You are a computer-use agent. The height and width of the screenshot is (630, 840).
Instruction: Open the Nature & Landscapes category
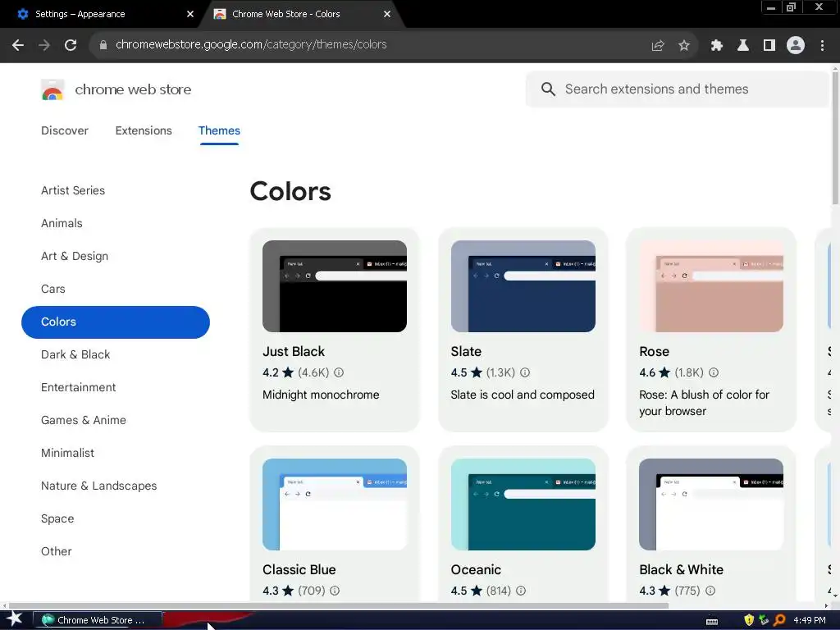click(x=99, y=486)
